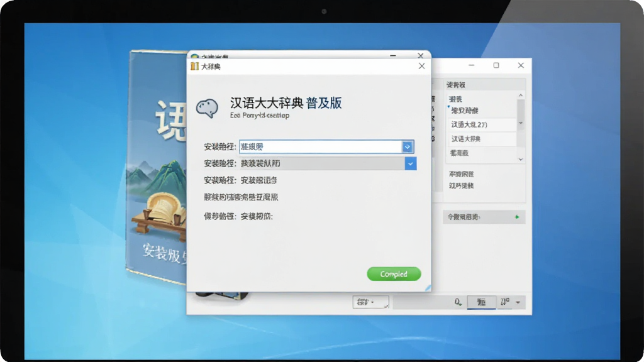Close the front installer dialog
The height and width of the screenshot is (362, 644).
coord(421,66)
